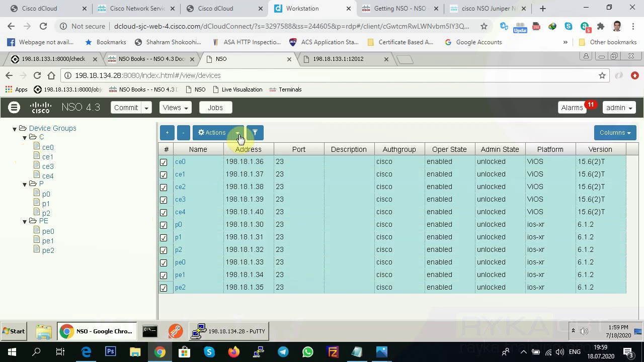Switch to 198.18.133.1:12012 inner tab
Viewport: 644px width, 362px height.
tap(345, 59)
